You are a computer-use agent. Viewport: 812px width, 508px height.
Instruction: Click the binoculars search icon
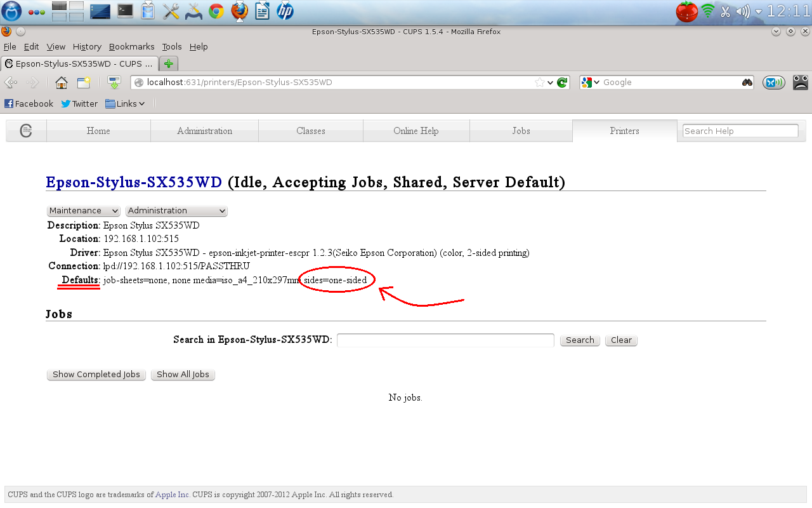(x=747, y=83)
